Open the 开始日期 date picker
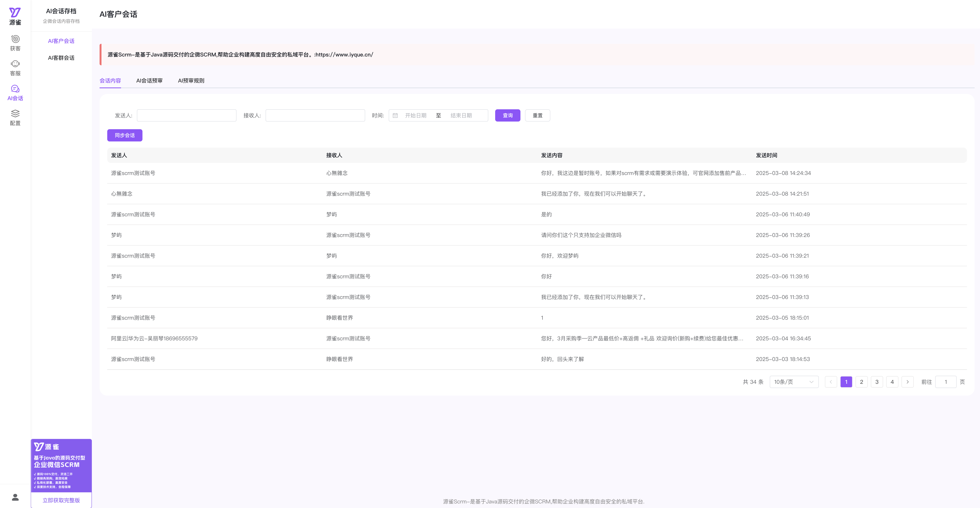The width and height of the screenshot is (980, 508). (416, 116)
